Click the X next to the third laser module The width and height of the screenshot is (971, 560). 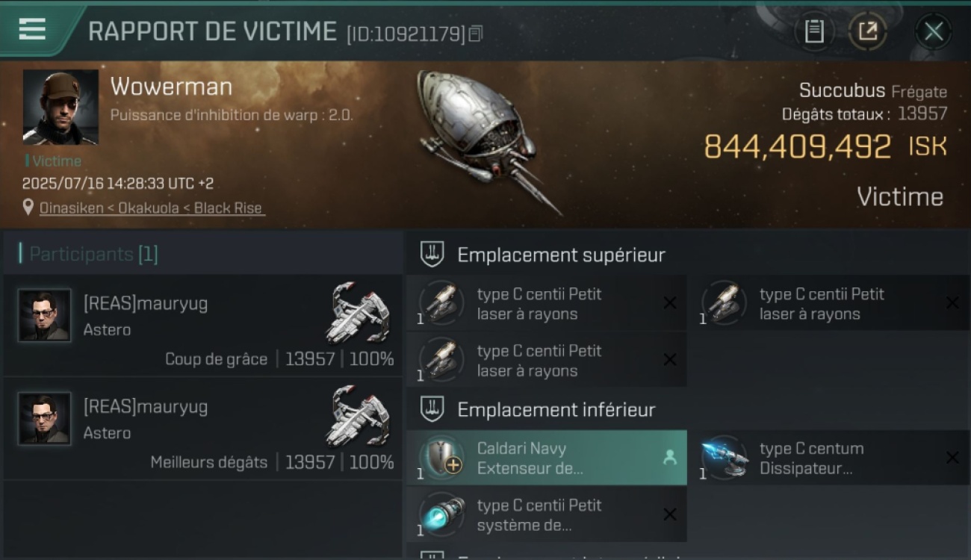[x=670, y=360]
